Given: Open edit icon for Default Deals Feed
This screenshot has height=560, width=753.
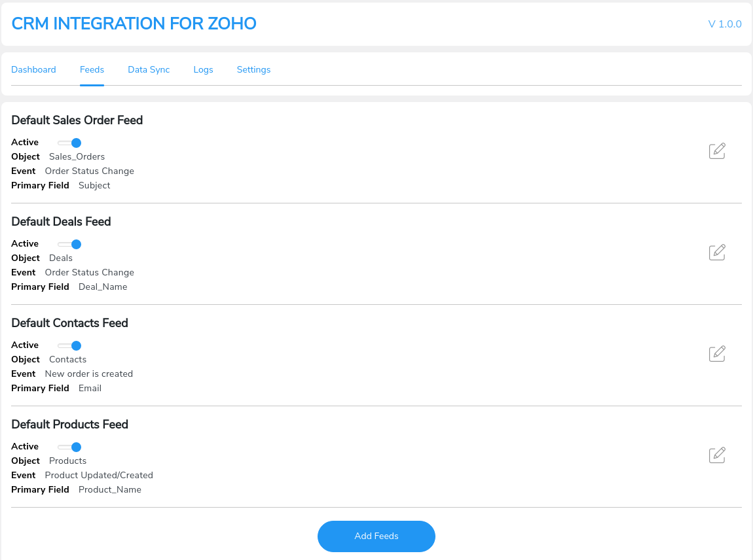Looking at the screenshot, I should (717, 252).
